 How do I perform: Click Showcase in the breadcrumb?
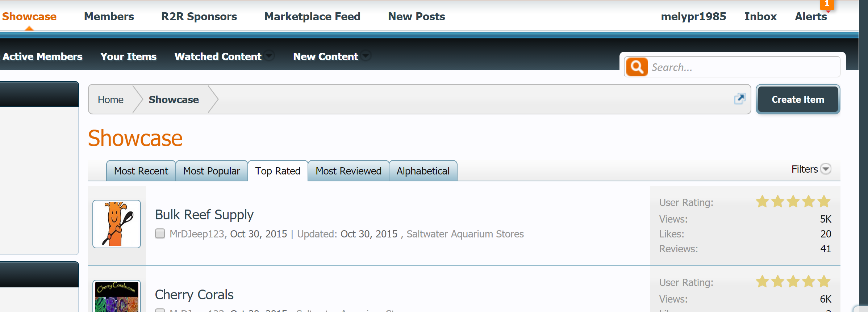(174, 100)
